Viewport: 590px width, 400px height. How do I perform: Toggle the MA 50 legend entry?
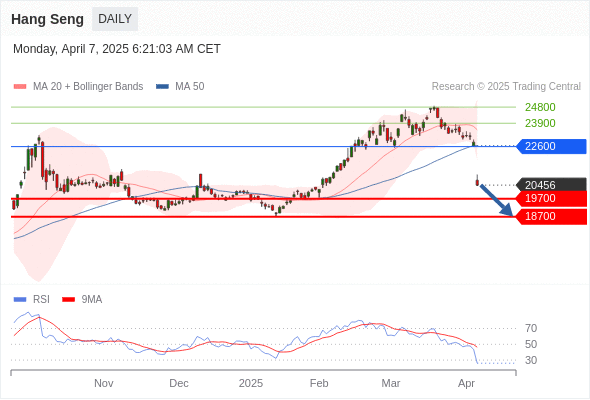tap(180, 87)
